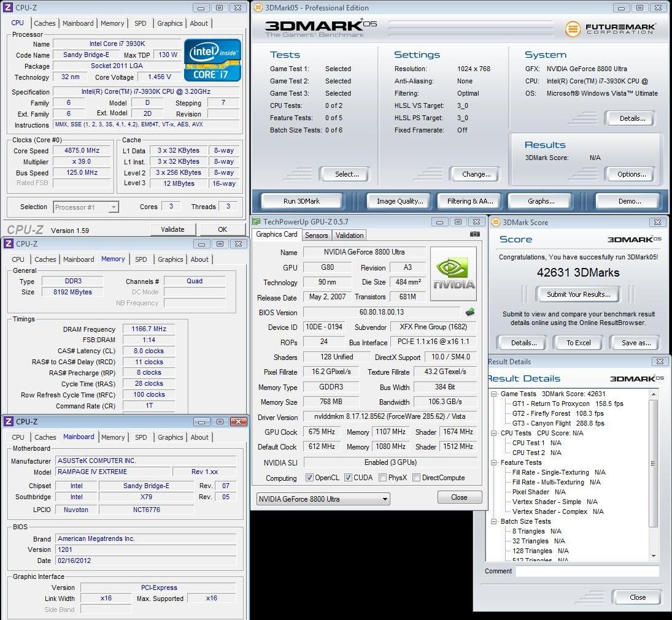
Task: Open Graphics tab in the Memory CPU-Z window
Action: [x=170, y=259]
